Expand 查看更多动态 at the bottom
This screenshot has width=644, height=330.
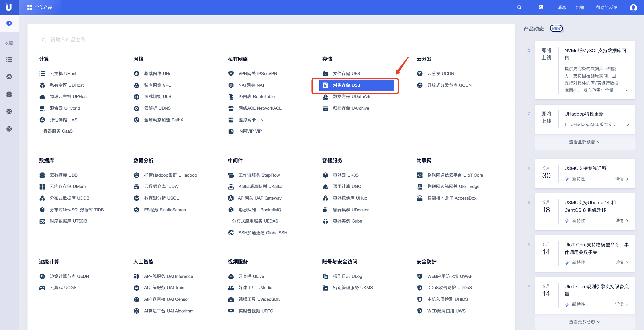tap(585, 322)
